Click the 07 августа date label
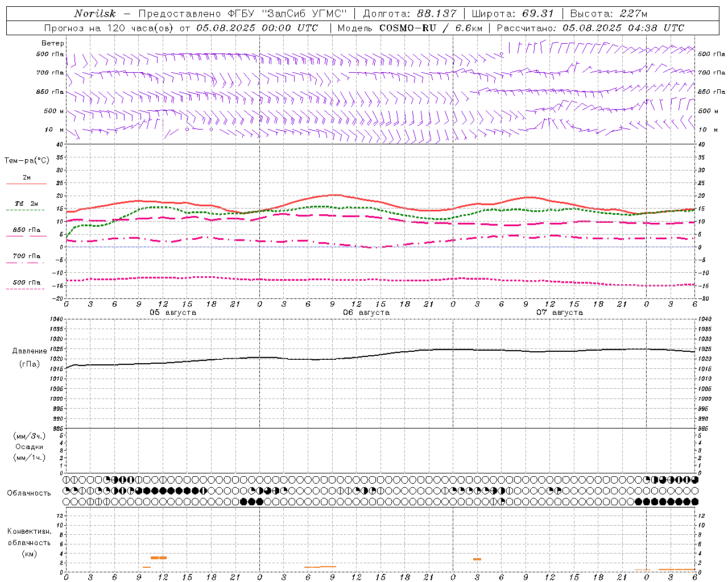Image resolution: width=728 pixels, height=582 pixels. pyautogui.click(x=560, y=313)
